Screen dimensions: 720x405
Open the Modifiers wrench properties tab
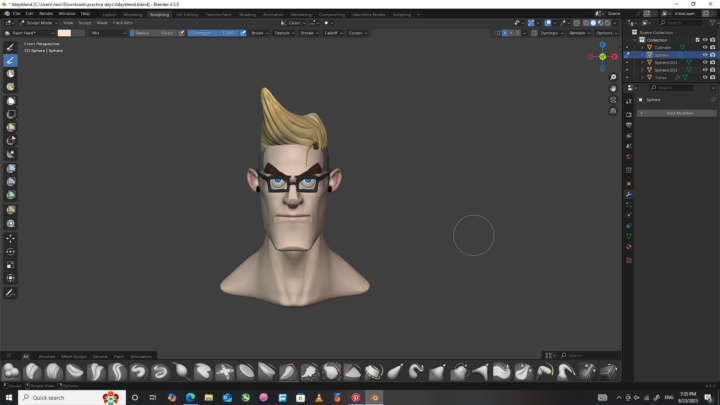tap(629, 194)
